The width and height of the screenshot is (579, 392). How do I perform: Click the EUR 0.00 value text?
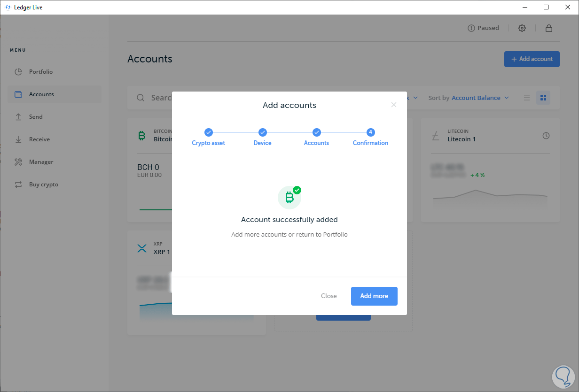coord(149,175)
